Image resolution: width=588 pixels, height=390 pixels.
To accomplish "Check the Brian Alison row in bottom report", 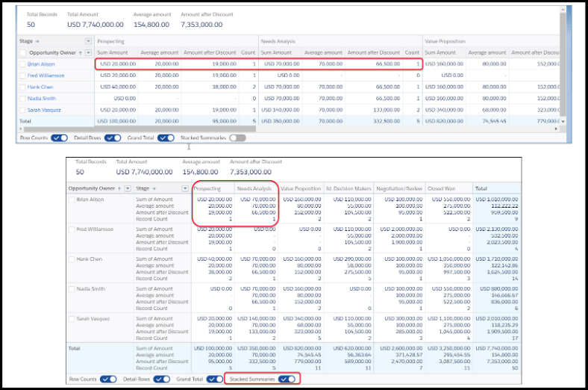I will click(72, 199).
